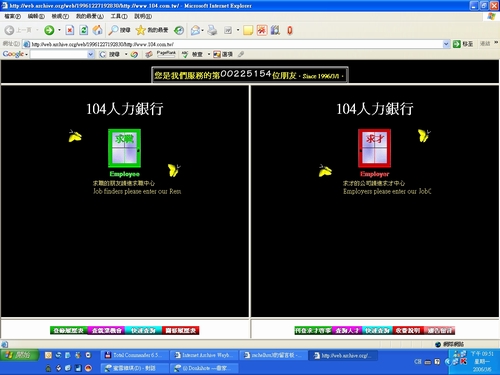This screenshot has height=375, width=500.
Task: Stop page loading with red X icon
Action: (70, 30)
